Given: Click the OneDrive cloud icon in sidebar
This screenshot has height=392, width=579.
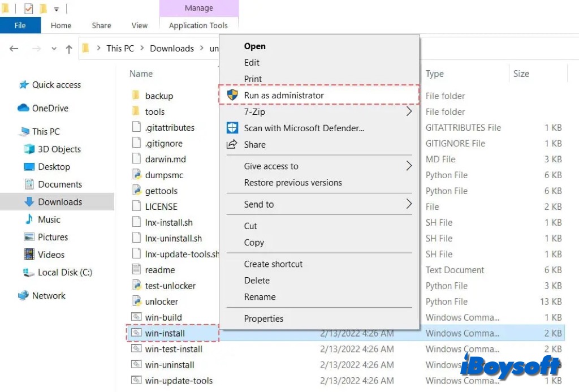Looking at the screenshot, I should 23,108.
